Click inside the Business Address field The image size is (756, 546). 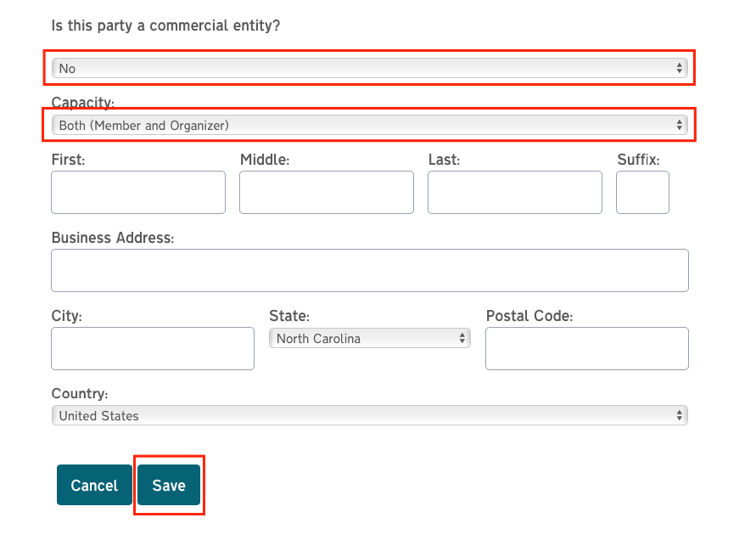point(369,270)
